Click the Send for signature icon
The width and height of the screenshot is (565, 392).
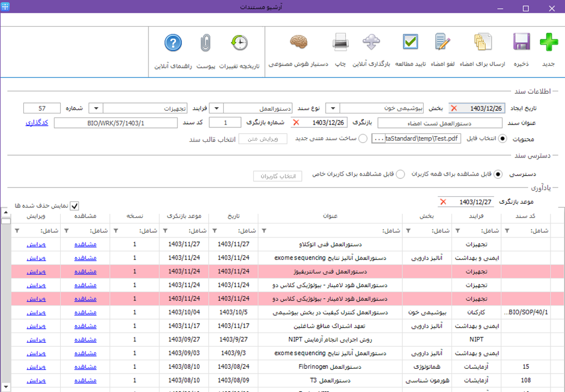click(483, 42)
